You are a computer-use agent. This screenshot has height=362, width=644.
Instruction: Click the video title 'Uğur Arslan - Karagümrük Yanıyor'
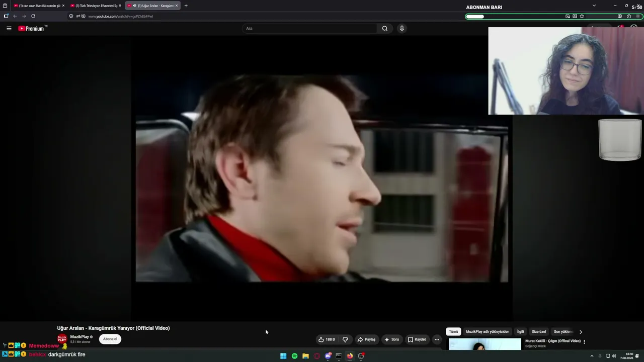(x=113, y=328)
